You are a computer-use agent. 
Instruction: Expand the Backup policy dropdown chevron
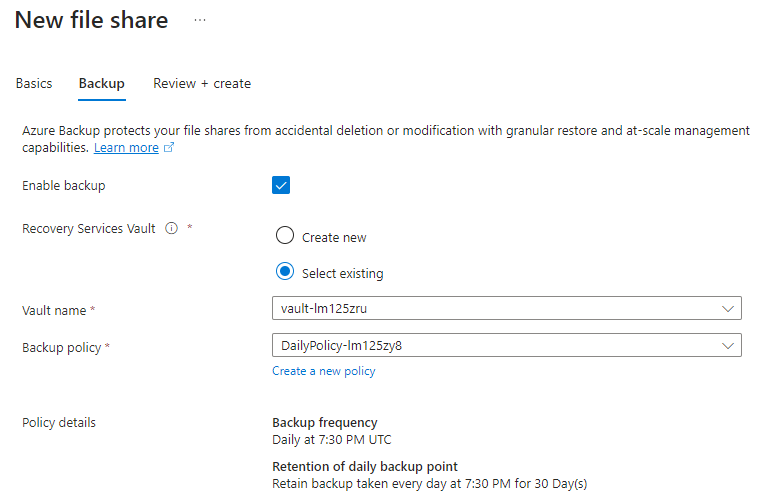[728, 345]
